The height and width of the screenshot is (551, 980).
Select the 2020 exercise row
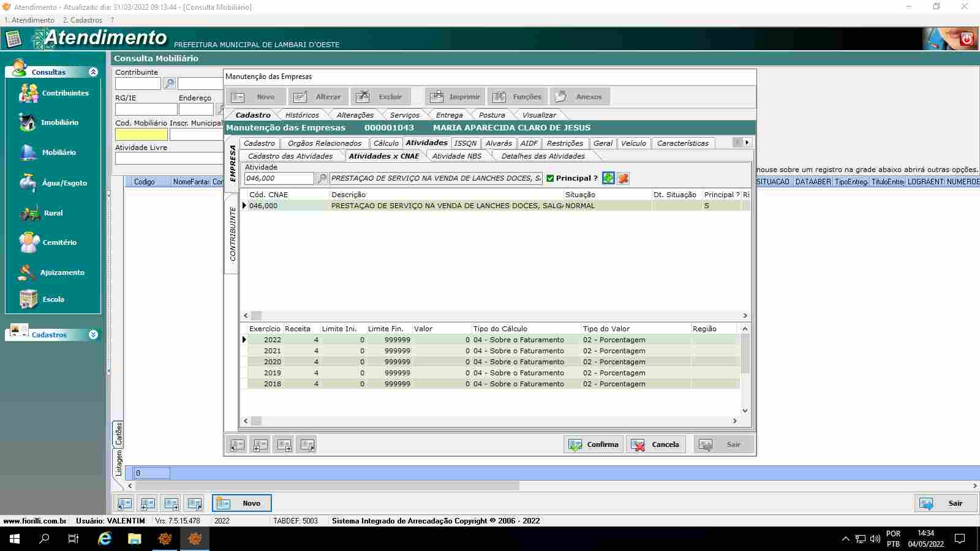273,362
